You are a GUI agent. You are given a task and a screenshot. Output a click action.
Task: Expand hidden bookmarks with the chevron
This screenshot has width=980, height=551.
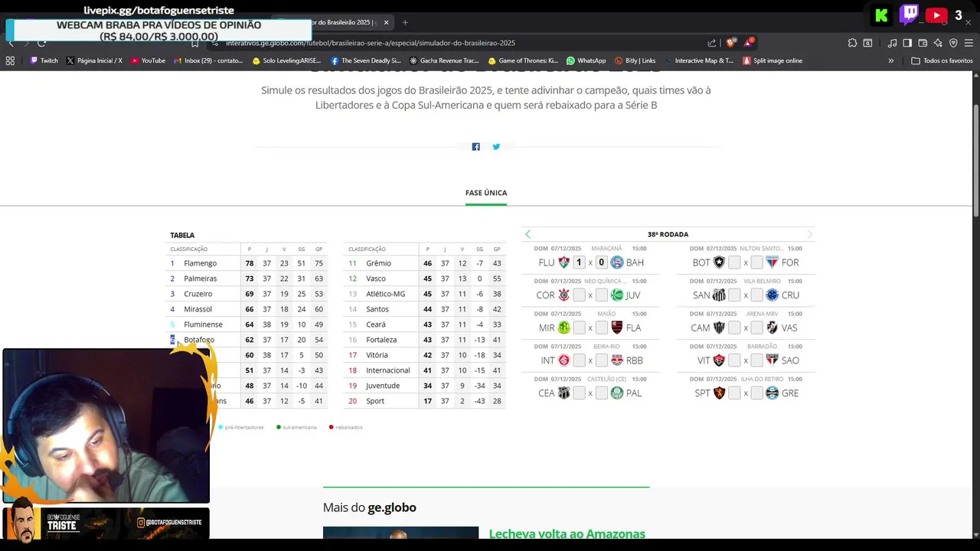(890, 60)
